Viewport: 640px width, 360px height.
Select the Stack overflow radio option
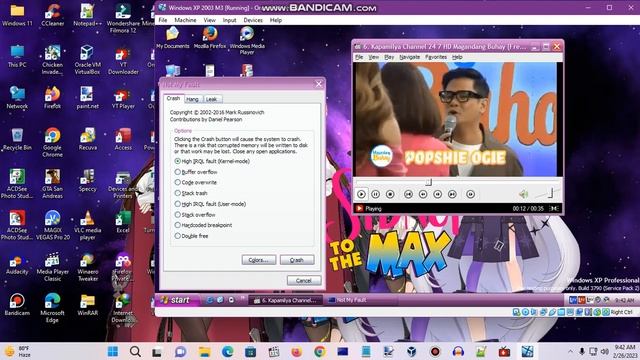[195, 215]
